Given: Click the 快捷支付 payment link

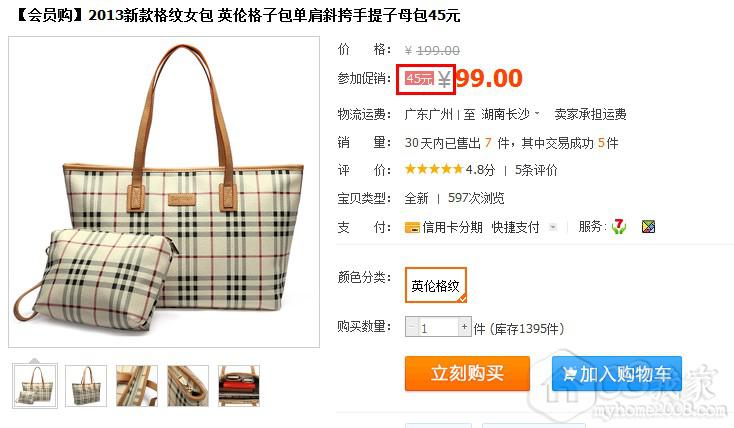Looking at the screenshot, I should coord(515,228).
